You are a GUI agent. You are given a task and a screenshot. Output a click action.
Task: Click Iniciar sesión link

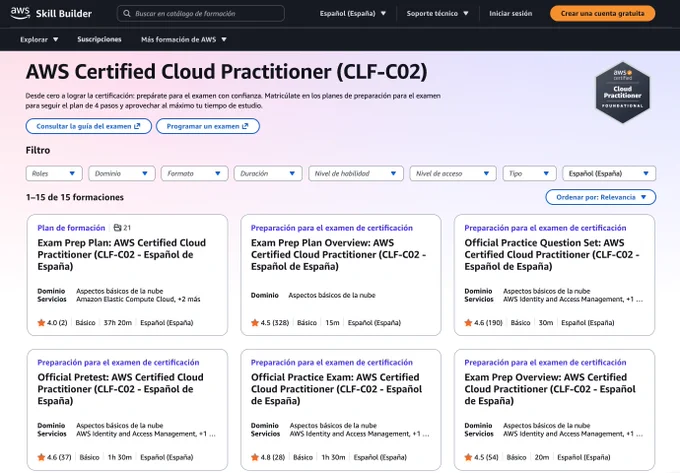point(510,13)
